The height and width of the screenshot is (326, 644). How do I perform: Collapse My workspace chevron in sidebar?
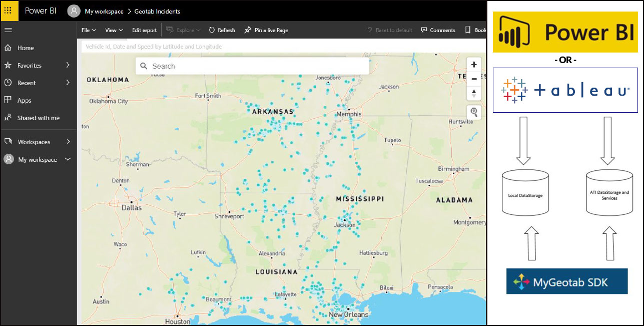68,160
